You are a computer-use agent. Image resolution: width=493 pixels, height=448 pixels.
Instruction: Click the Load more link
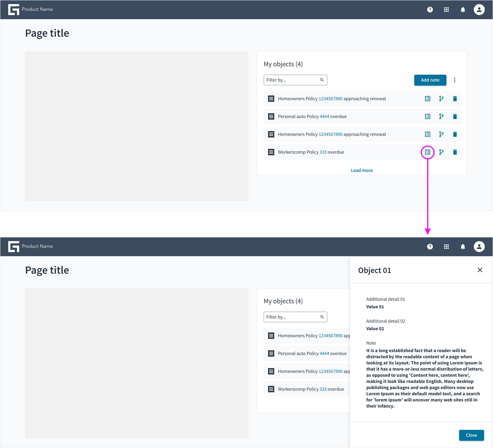(x=362, y=170)
